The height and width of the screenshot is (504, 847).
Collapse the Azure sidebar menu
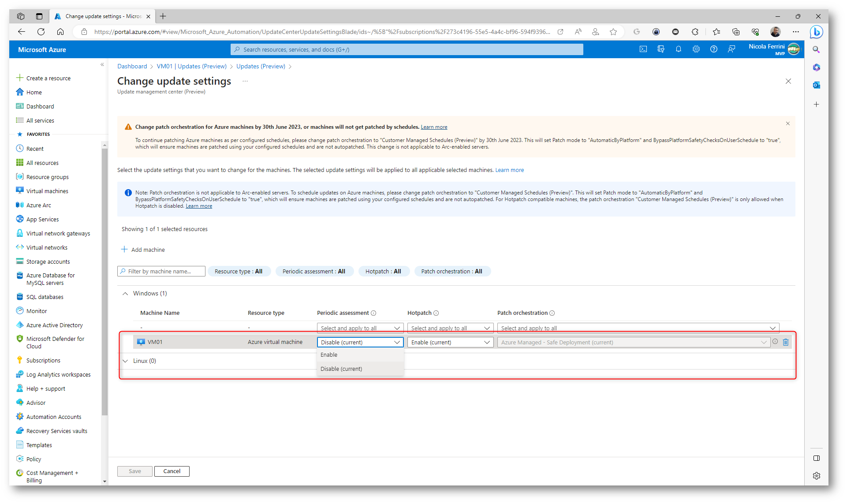(102, 65)
